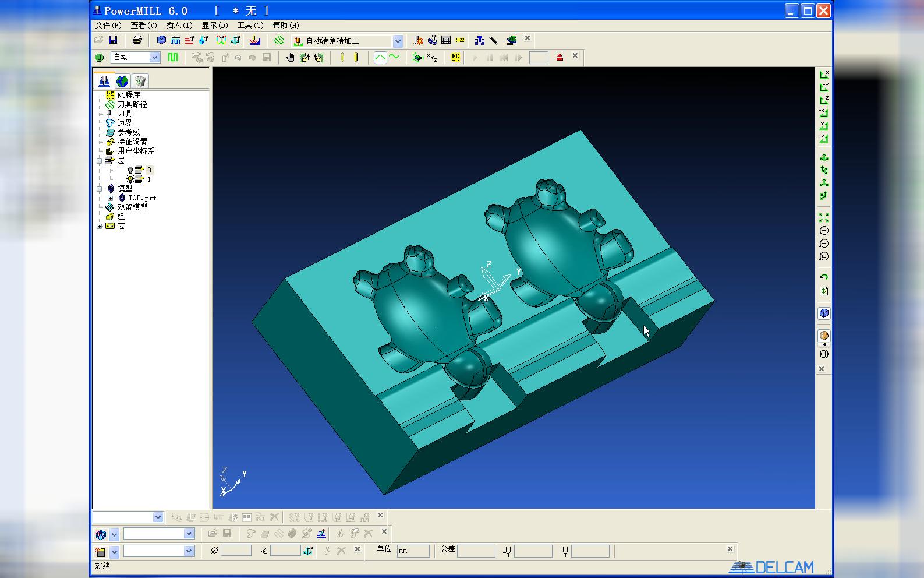This screenshot has height=578, width=924.
Task: Collapse the 层 tree node
Action: [100, 161]
